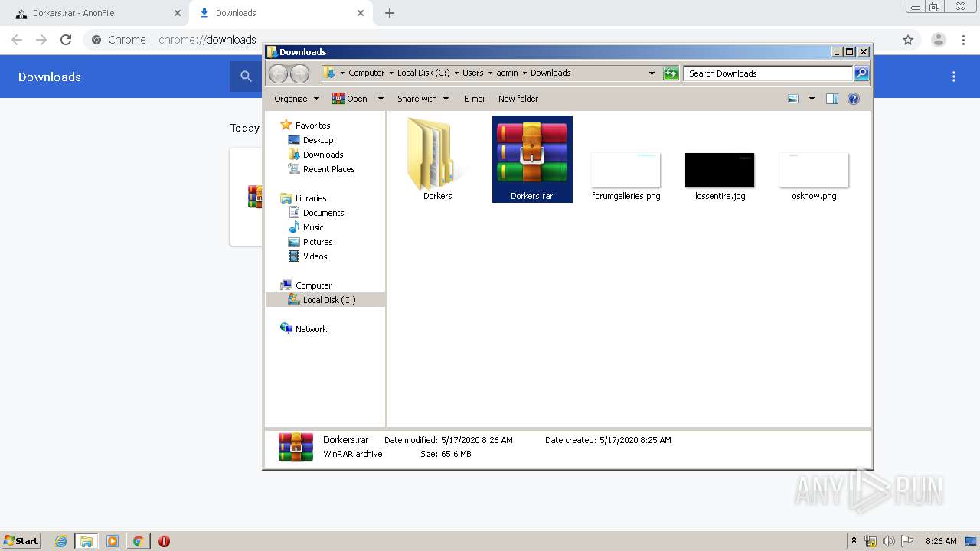Select the Videos library
Screen dimensions: 980x551
pyautogui.click(x=308, y=256)
